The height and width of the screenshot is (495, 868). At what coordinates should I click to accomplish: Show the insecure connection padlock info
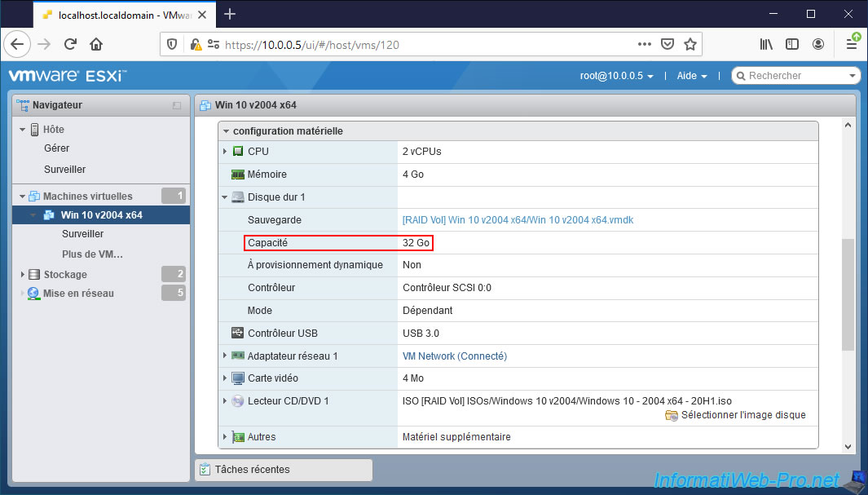click(x=196, y=44)
